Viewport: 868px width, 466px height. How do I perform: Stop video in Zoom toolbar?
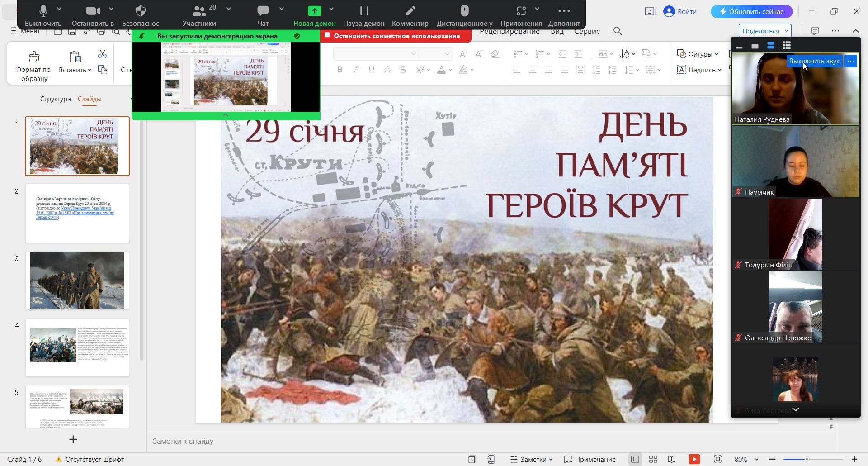[93, 16]
